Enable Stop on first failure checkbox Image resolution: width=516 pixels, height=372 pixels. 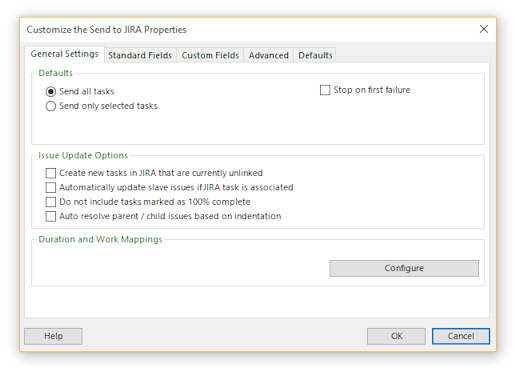point(325,90)
